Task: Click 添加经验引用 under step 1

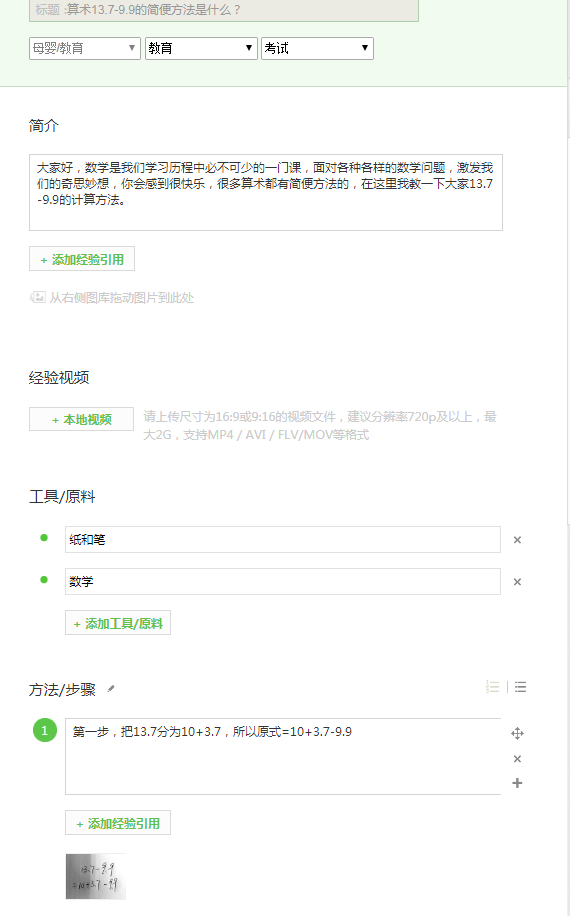Action: point(118,823)
